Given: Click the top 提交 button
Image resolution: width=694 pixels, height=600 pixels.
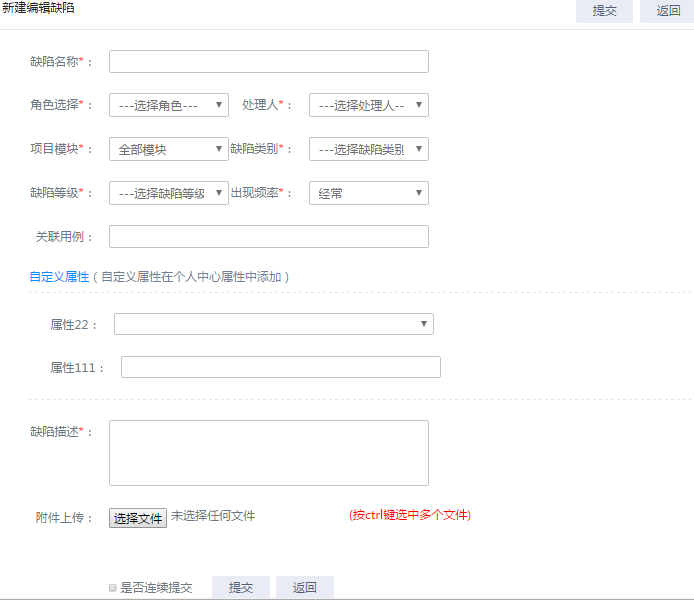Looking at the screenshot, I should tap(604, 11).
